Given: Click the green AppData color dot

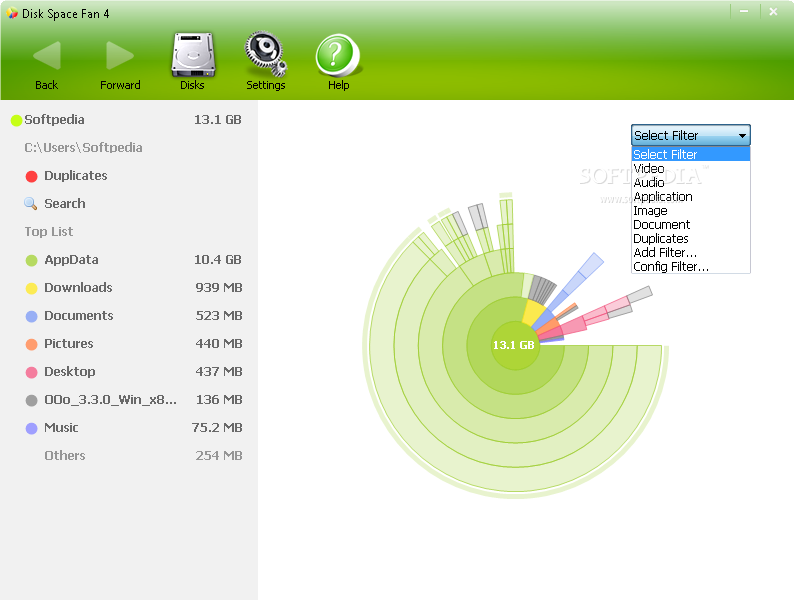Looking at the screenshot, I should [x=31, y=260].
